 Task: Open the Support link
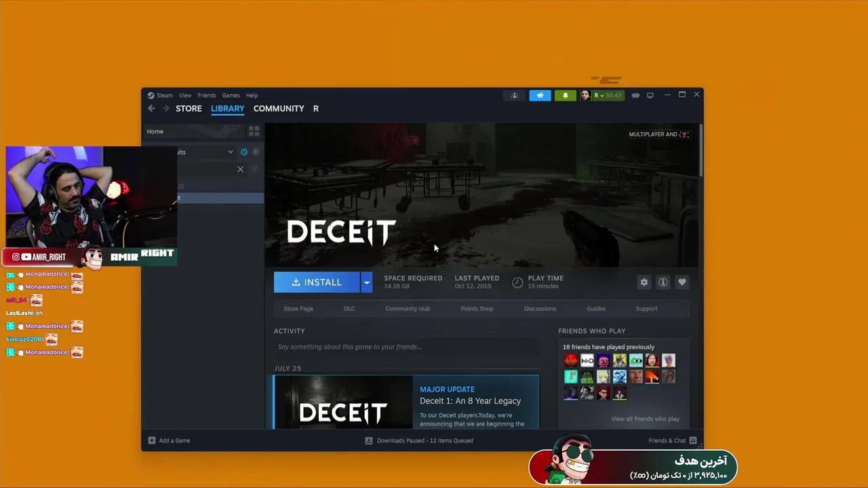[646, 308]
